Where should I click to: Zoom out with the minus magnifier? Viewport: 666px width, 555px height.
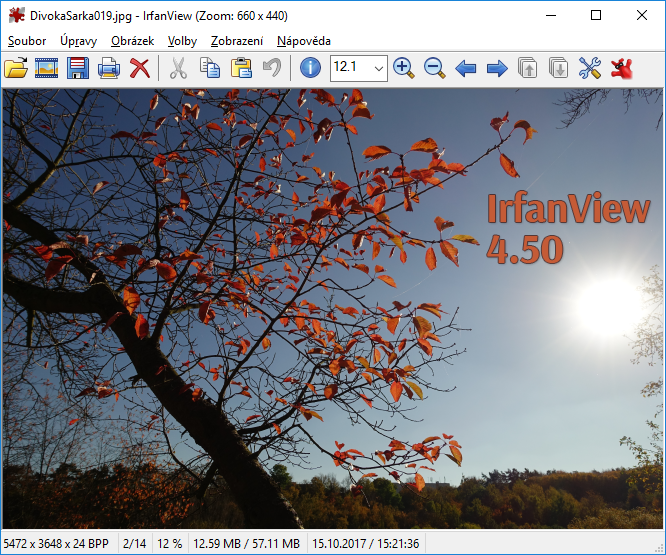tap(435, 68)
